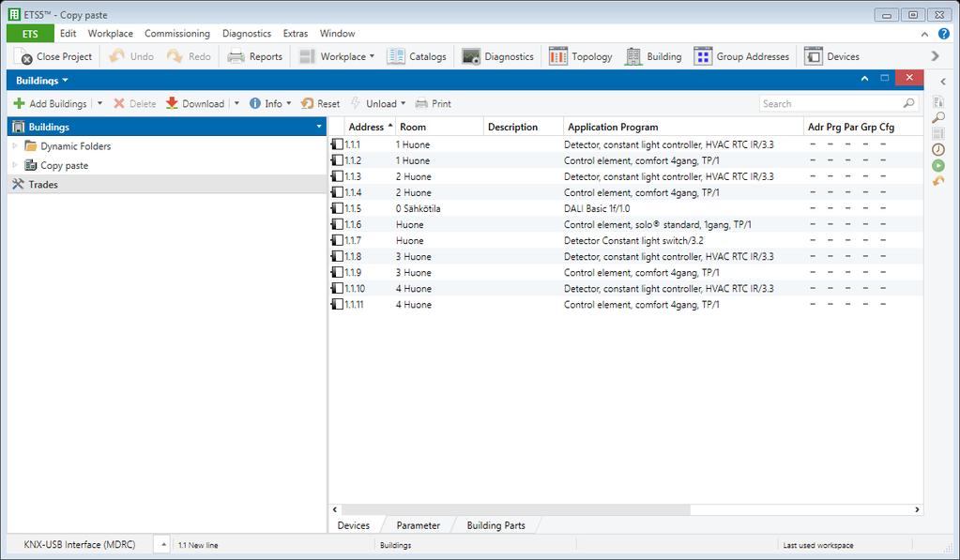
Task: Open the Devices view
Action: click(831, 56)
